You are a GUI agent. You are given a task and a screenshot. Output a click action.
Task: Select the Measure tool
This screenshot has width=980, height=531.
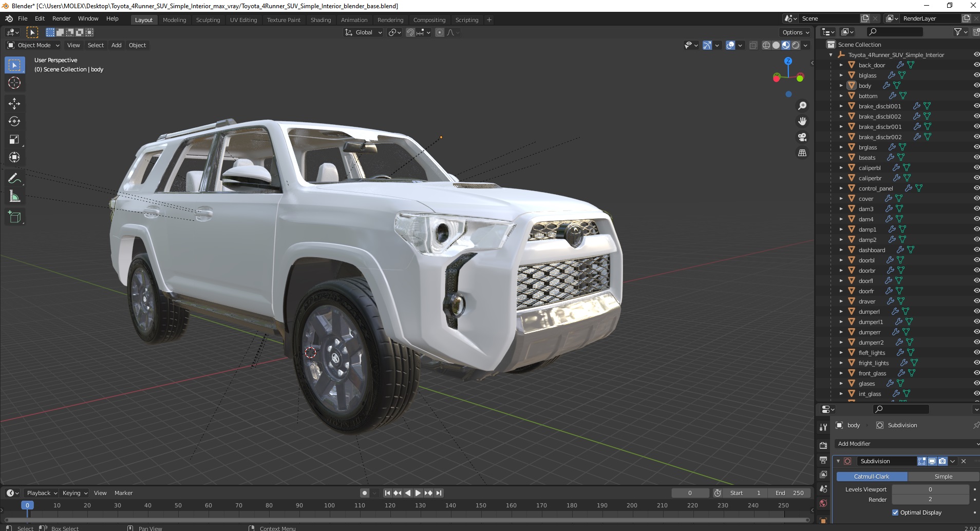pyautogui.click(x=14, y=196)
